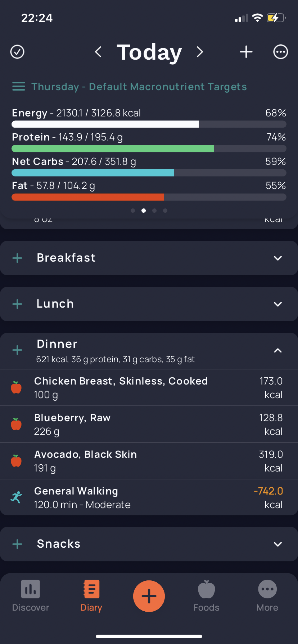Collapse the Dinner section chevron
This screenshot has width=298, height=644.
coord(278,350)
